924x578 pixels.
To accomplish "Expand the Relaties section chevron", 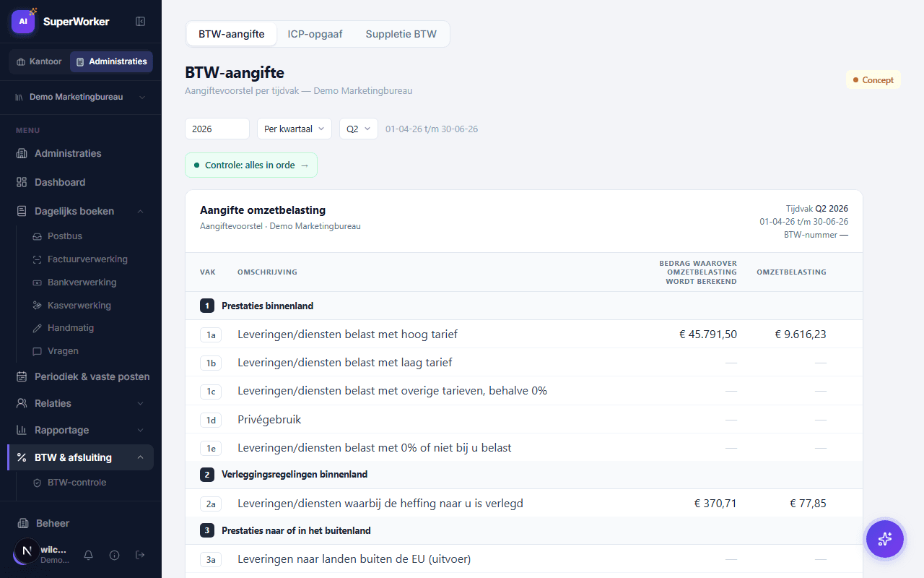I will click(140, 403).
